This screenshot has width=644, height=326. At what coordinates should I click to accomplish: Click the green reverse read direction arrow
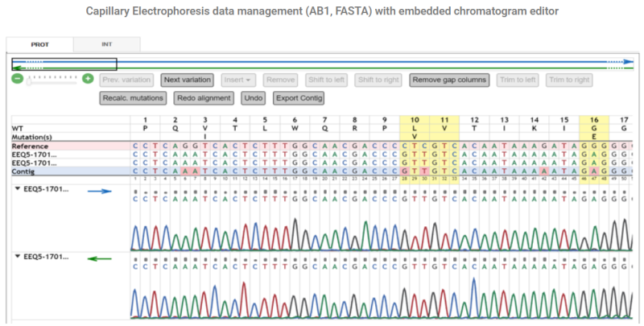pyautogui.click(x=99, y=258)
